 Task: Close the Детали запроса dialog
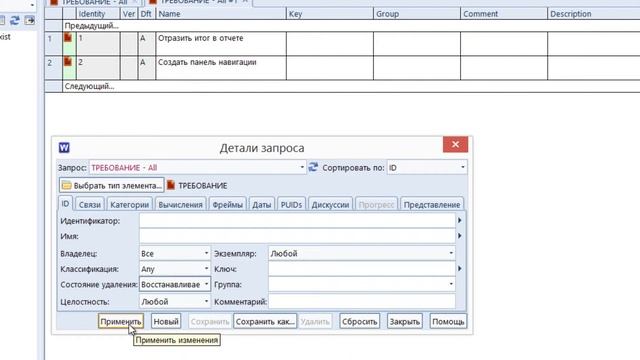[455, 144]
